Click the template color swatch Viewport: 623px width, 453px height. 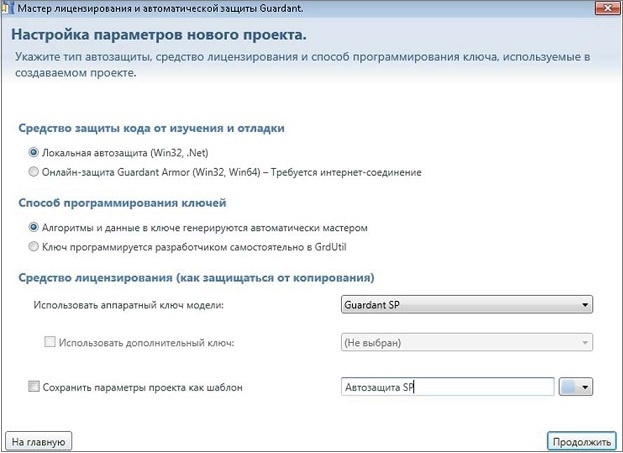click(569, 387)
